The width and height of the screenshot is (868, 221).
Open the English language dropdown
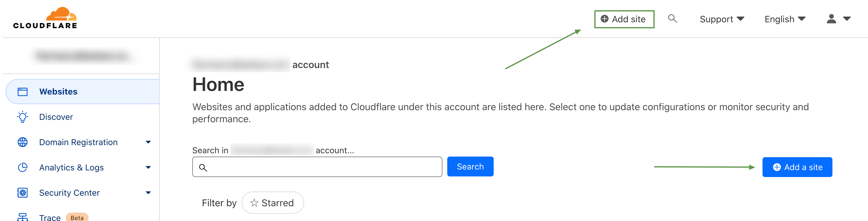coord(785,19)
